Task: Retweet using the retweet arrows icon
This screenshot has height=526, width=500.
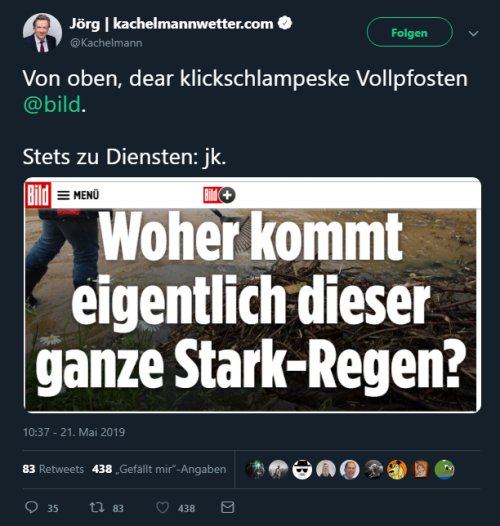Action: pyautogui.click(x=97, y=507)
